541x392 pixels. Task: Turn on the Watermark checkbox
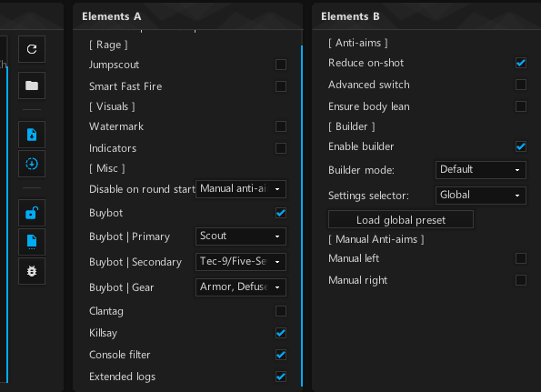coord(281,126)
